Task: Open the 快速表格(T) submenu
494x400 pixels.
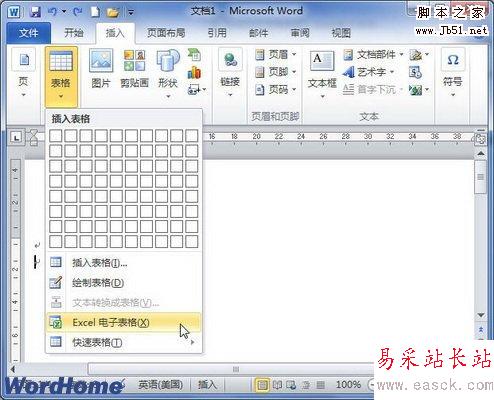Action: pyautogui.click(x=124, y=342)
